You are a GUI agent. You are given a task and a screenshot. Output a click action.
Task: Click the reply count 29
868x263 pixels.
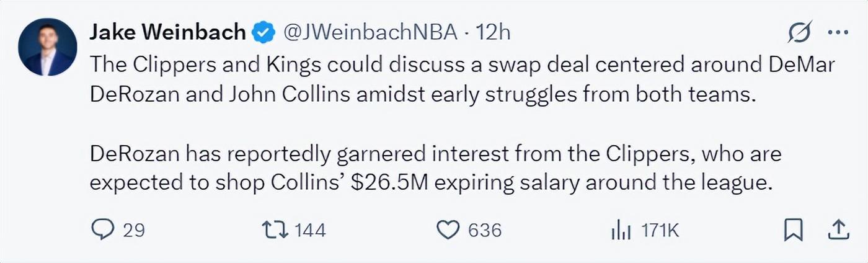133,231
